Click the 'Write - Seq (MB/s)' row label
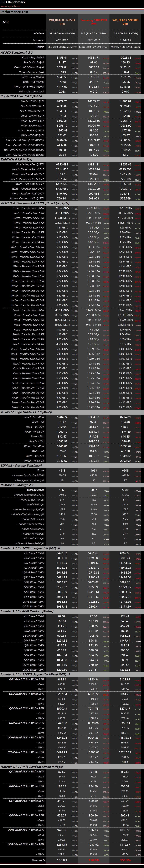 coord(33,77)
